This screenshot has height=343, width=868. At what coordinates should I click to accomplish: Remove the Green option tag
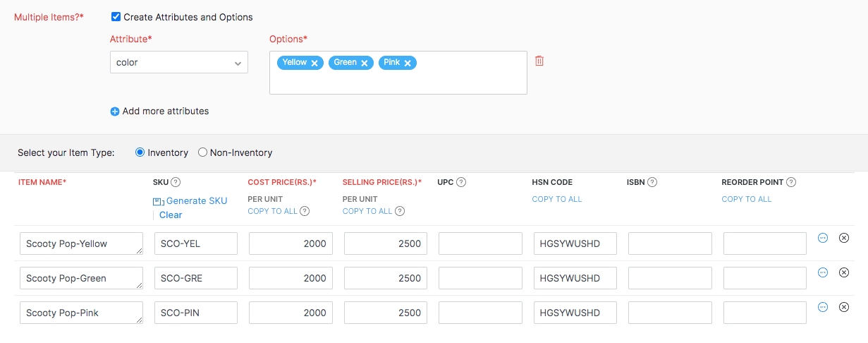pyautogui.click(x=365, y=63)
